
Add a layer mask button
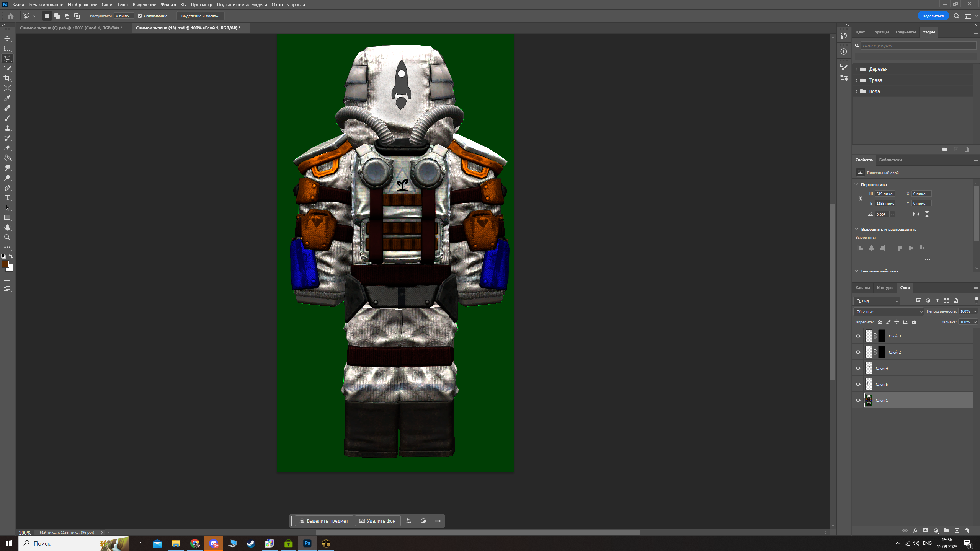[925, 531]
